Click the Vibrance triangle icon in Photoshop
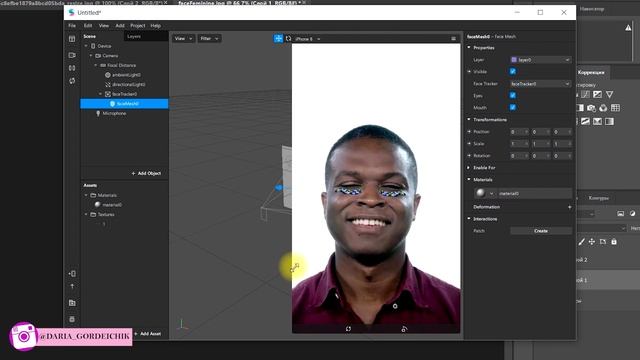Screen dimensions: 640x360 pos(609,95)
